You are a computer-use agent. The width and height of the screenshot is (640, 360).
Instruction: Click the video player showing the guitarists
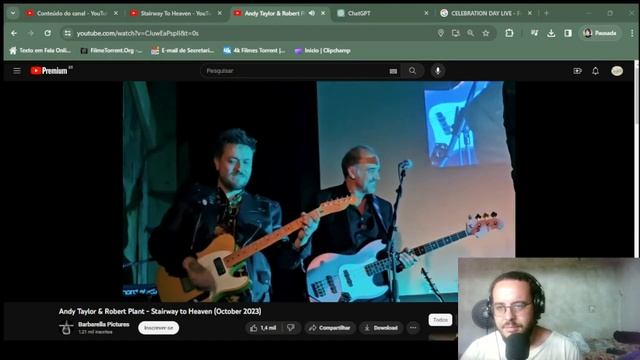point(319,191)
